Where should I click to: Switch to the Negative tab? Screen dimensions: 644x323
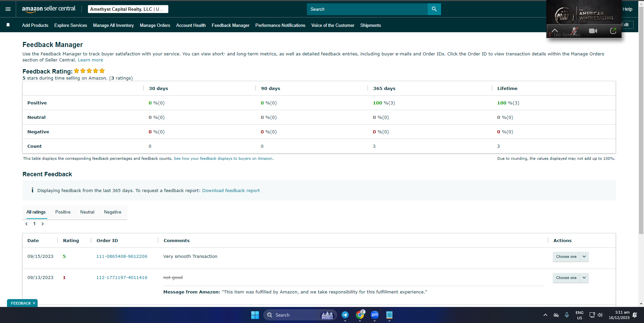(x=113, y=212)
